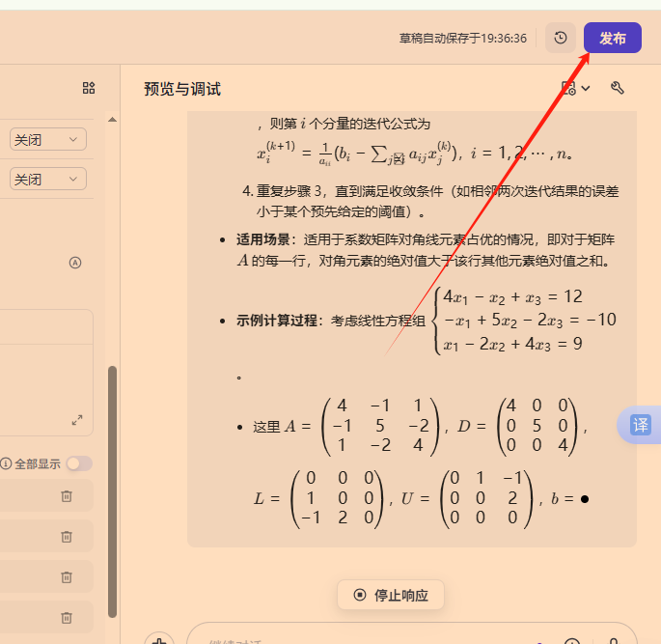Open the wrench tool icon in preview header
This screenshot has height=644, width=661.
(x=618, y=88)
